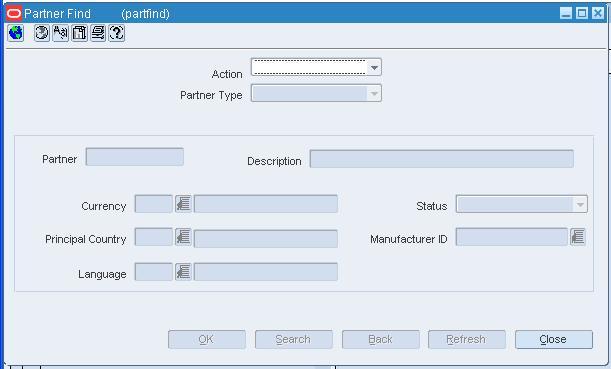Click the Manufacturer ID text field
The image size is (611, 369).
coord(512,237)
